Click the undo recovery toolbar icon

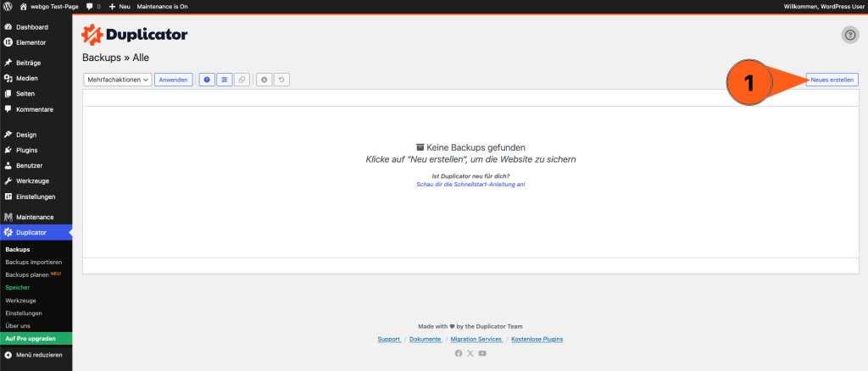pos(281,80)
